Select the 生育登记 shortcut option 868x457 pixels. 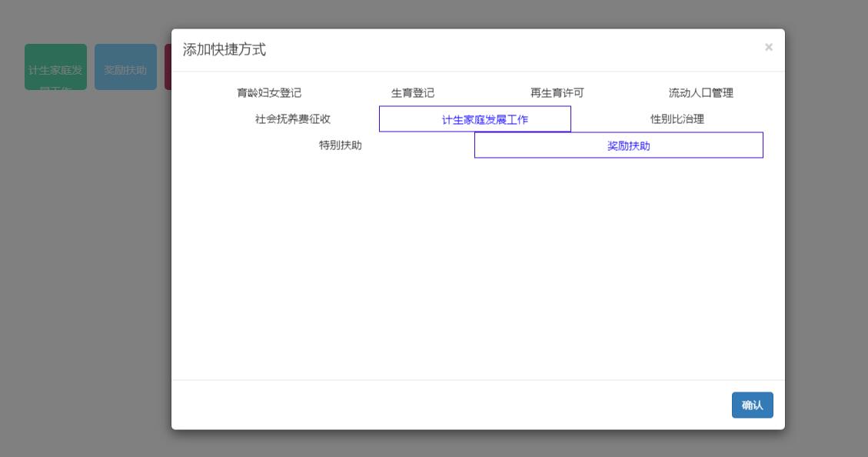(412, 93)
